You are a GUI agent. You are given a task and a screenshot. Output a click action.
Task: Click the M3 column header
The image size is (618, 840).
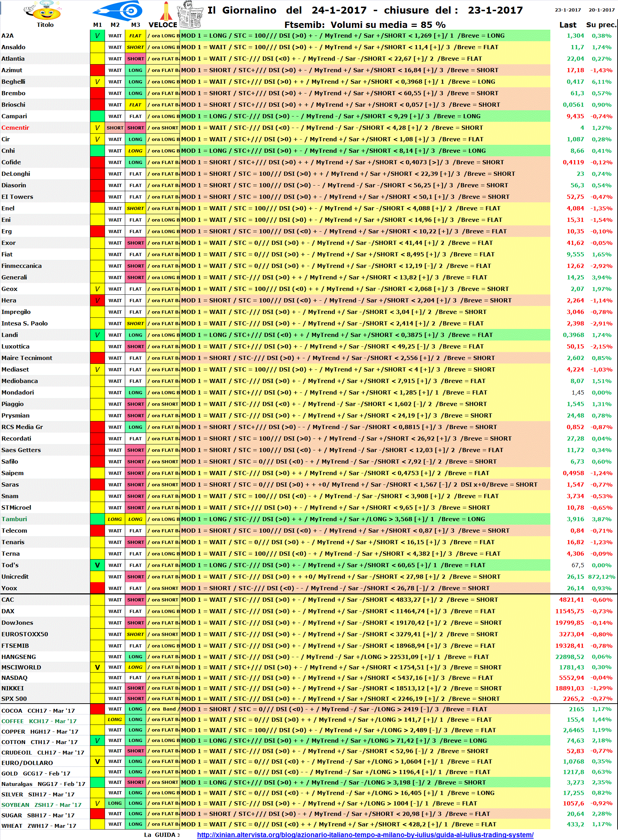point(135,25)
